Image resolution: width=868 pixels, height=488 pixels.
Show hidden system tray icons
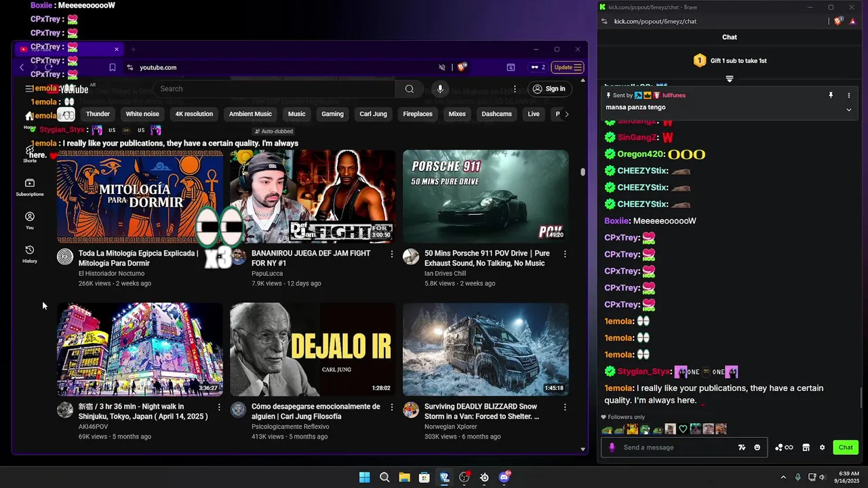coord(782,477)
